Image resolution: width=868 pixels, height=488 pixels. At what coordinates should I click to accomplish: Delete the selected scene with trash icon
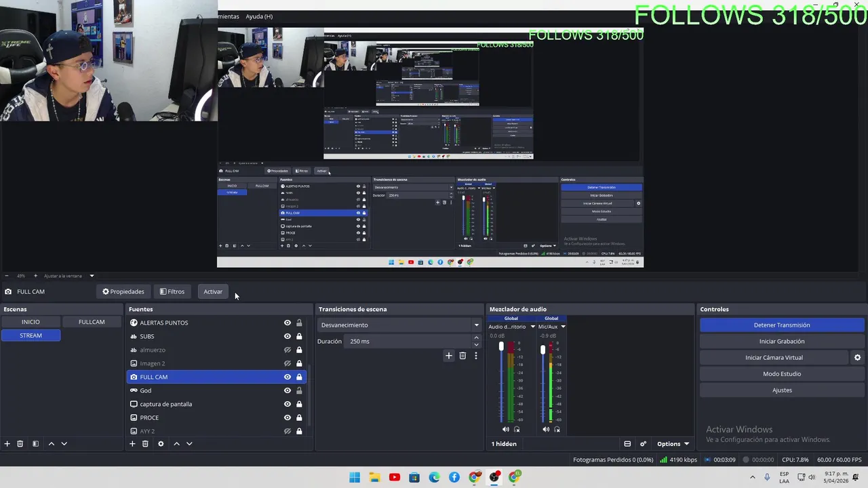coord(20,444)
